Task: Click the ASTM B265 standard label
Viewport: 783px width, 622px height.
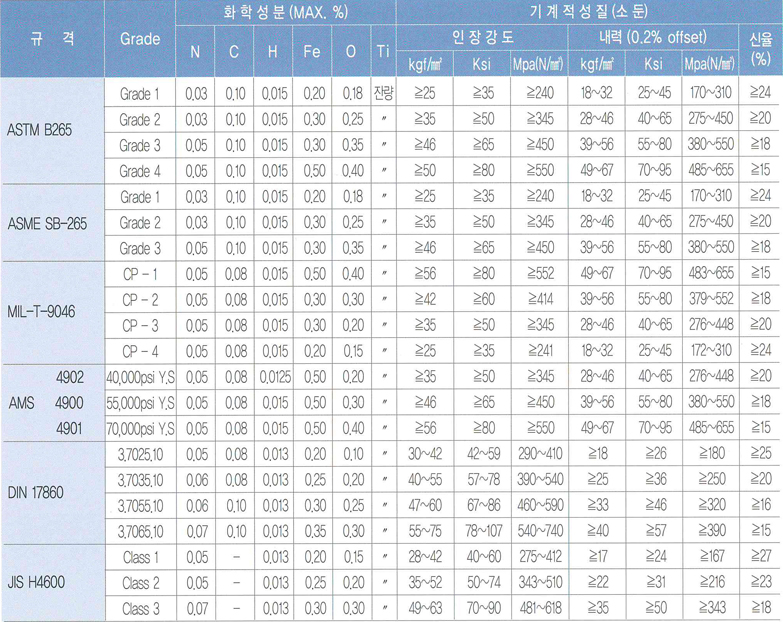Action: point(39,130)
